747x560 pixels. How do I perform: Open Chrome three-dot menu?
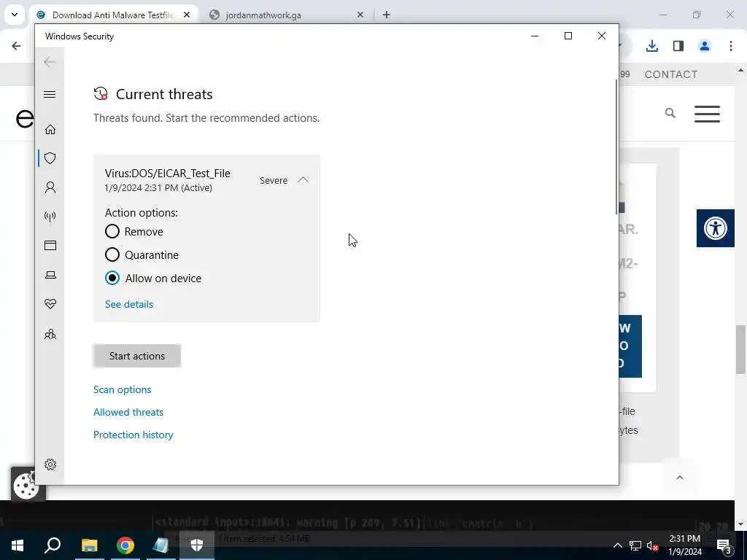point(731,46)
